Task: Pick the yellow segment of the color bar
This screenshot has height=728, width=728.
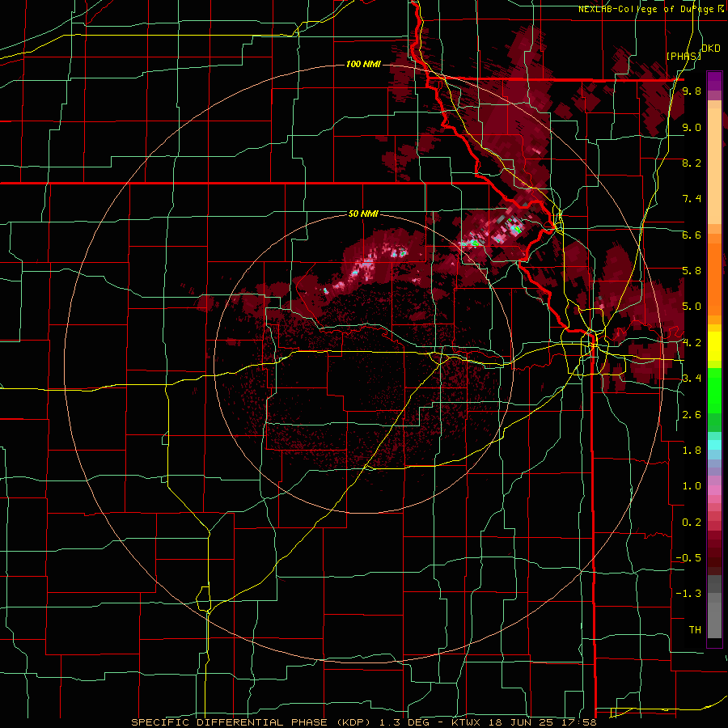Action: pos(714,346)
